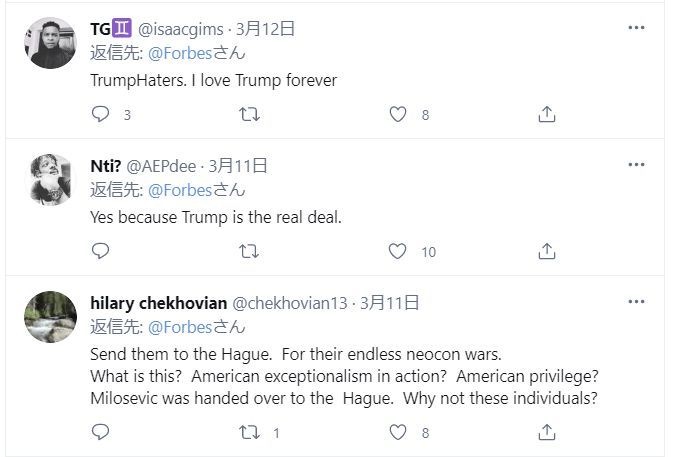This screenshot has height=457, width=676.
Task: Open more options for hilary chekhovian's tweet
Action: pos(636,302)
